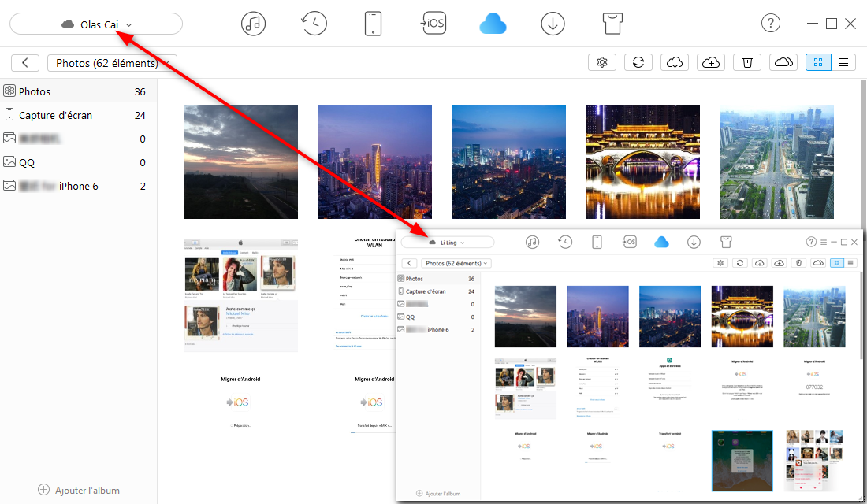Open the help icon in Li Ling window
The width and height of the screenshot is (867, 504).
811,242
